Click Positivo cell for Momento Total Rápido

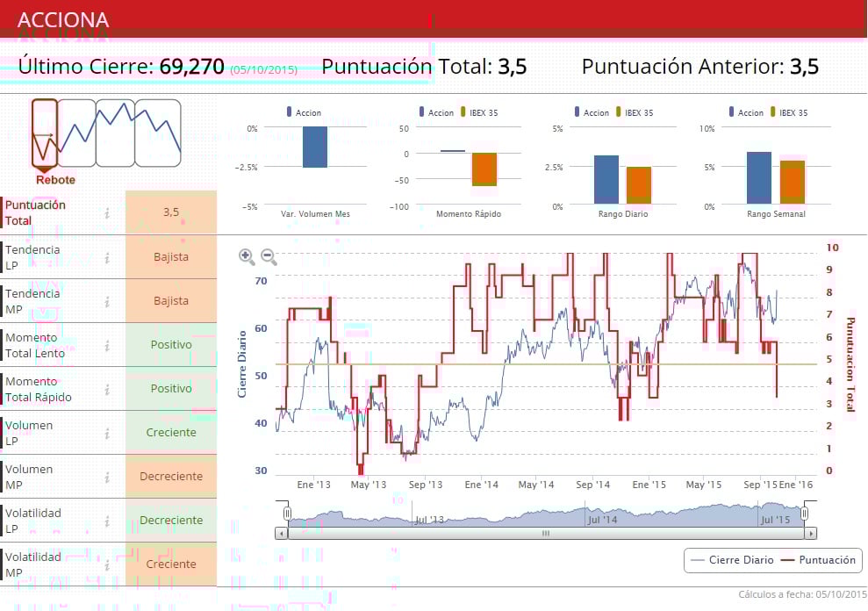coord(171,388)
